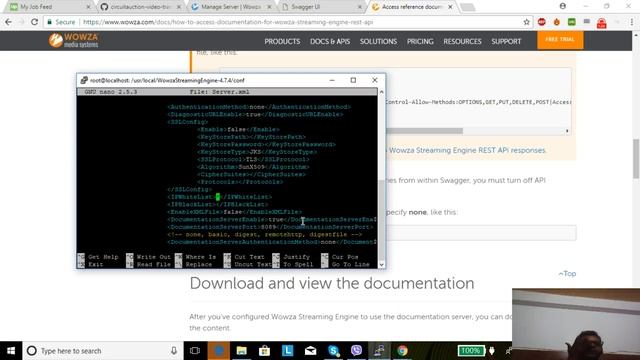Screen dimensions: 640x360
Task: Open Google Chrome from the taskbar
Action: [x=402, y=351]
